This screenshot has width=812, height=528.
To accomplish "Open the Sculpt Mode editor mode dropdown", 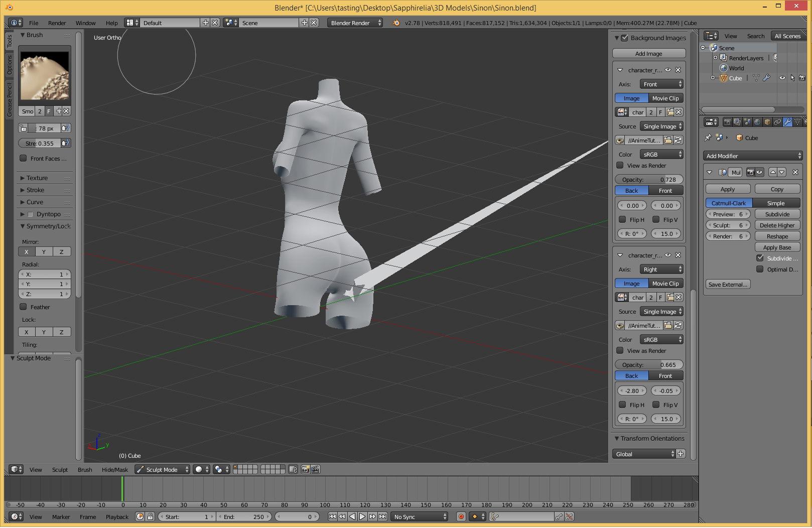I will (162, 469).
